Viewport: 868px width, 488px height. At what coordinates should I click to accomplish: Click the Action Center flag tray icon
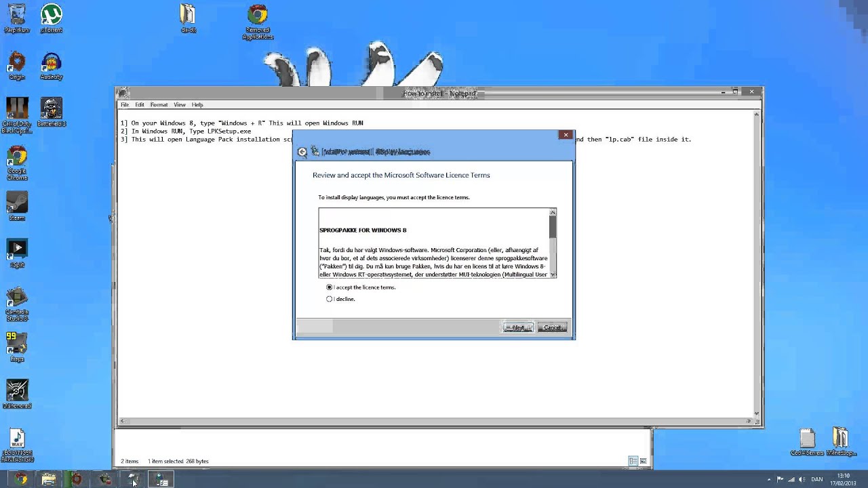780,479
